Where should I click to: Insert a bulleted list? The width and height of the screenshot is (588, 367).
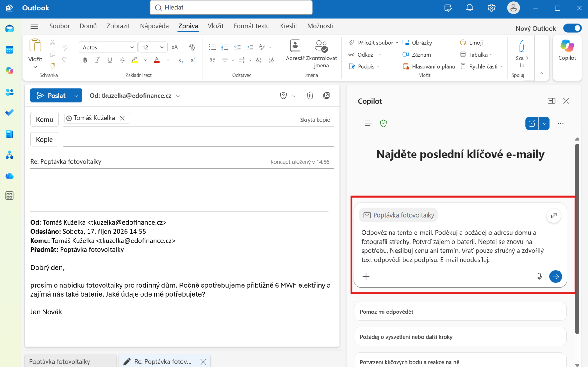[212, 47]
